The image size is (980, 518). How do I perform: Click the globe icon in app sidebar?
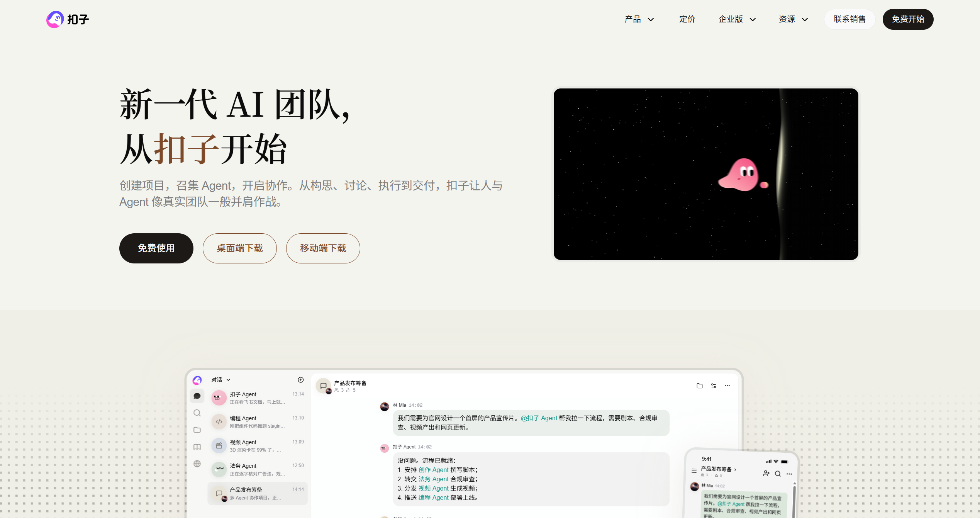(x=197, y=464)
